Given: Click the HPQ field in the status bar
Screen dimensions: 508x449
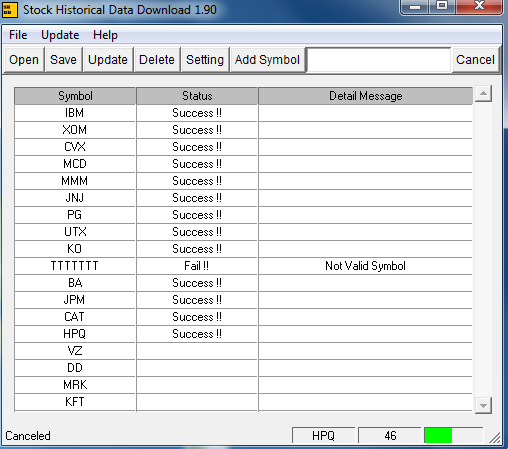Looking at the screenshot, I should pyautogui.click(x=323, y=436).
